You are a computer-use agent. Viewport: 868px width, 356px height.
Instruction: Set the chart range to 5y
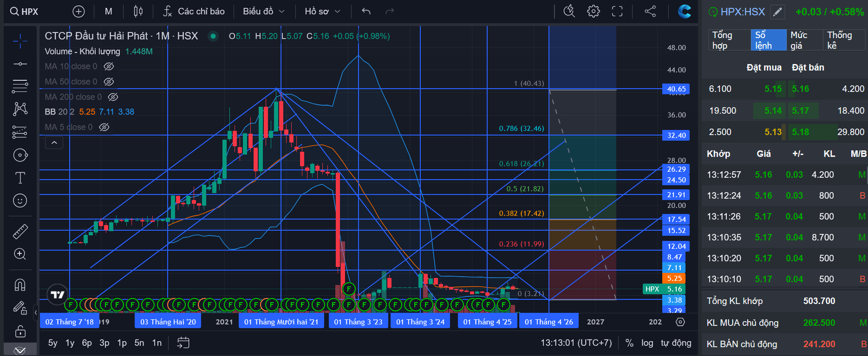[x=53, y=343]
